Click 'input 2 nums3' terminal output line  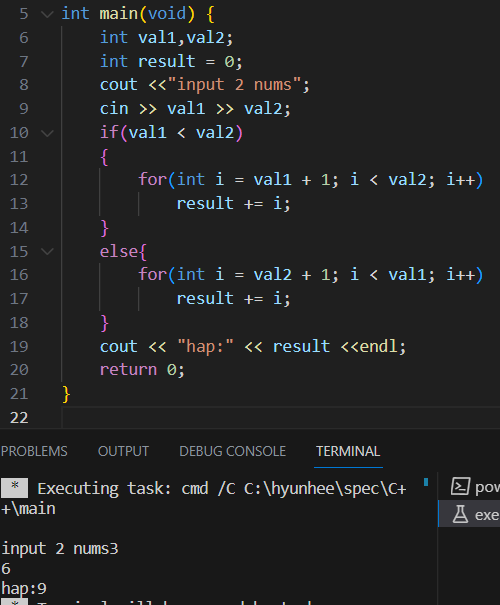click(60, 549)
